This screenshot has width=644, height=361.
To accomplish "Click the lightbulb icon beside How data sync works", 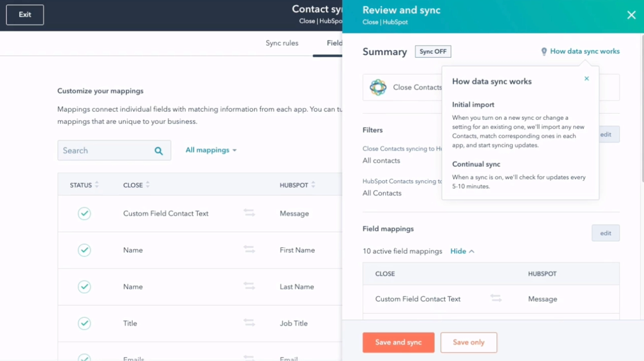I will point(544,51).
